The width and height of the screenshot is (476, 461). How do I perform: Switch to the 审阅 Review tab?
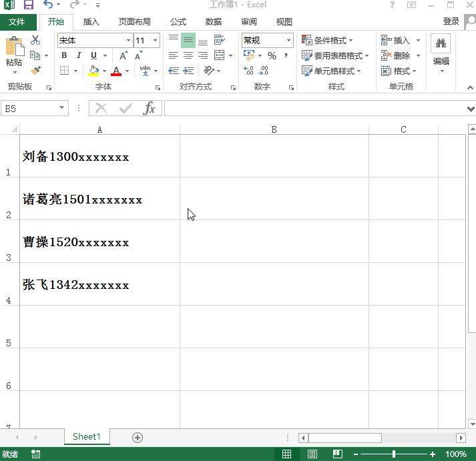pos(249,22)
